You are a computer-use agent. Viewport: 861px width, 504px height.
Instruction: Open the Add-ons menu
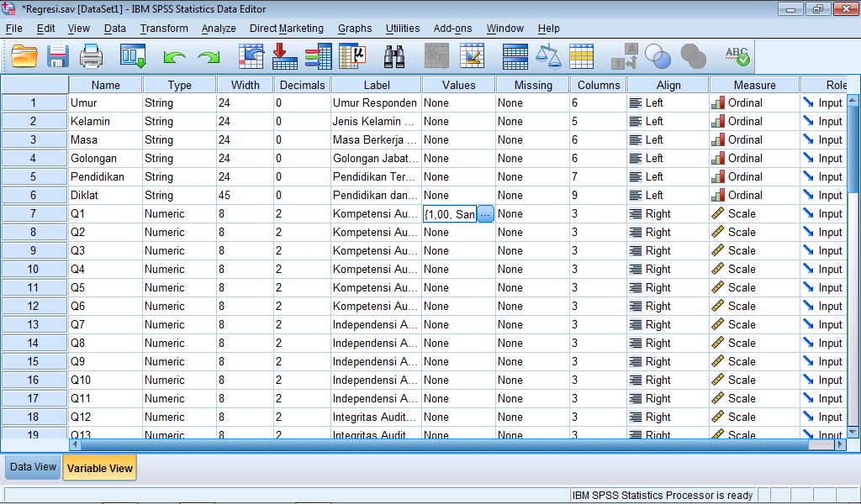pos(452,29)
